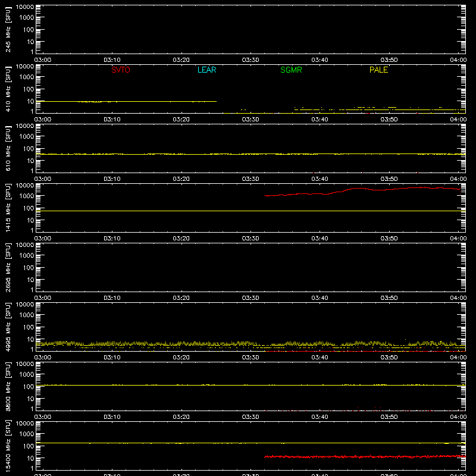
Task: Click the 10 tick label of 1415 MHz panel
Action: click(30, 220)
